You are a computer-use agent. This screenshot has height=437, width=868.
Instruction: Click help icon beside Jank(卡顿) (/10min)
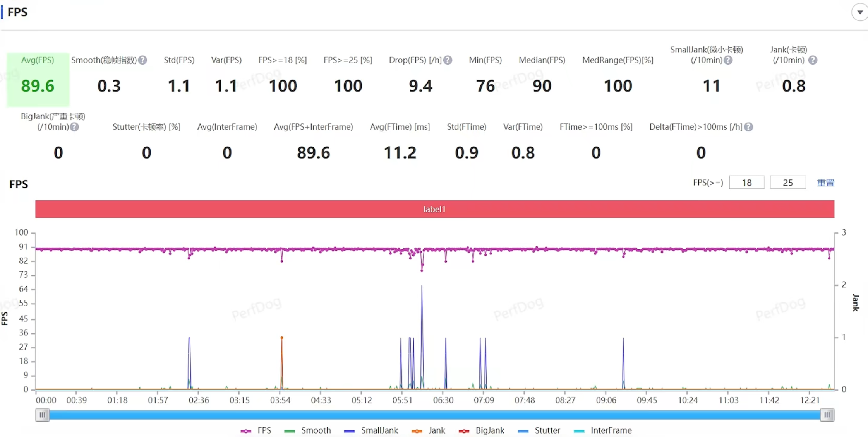point(813,60)
